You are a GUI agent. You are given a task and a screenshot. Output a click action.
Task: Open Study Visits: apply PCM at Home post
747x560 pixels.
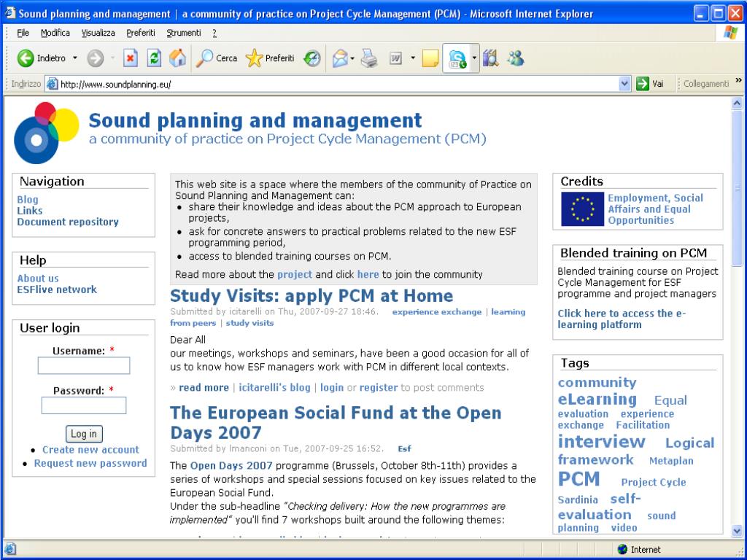(x=311, y=296)
